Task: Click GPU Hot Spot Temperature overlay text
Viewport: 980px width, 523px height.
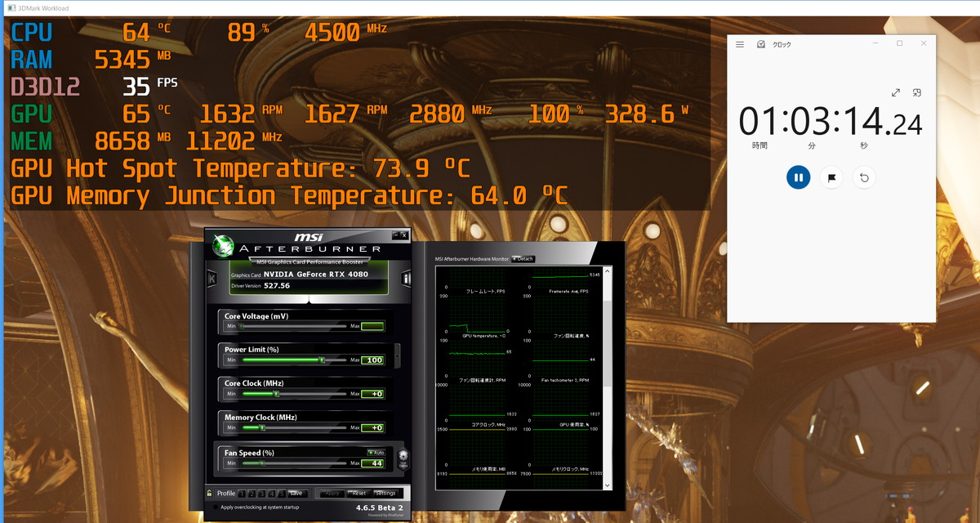Action: pos(240,169)
